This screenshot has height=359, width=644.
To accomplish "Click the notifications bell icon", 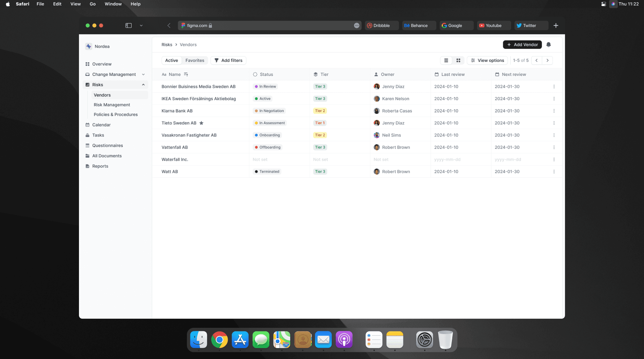I will pyautogui.click(x=549, y=44).
